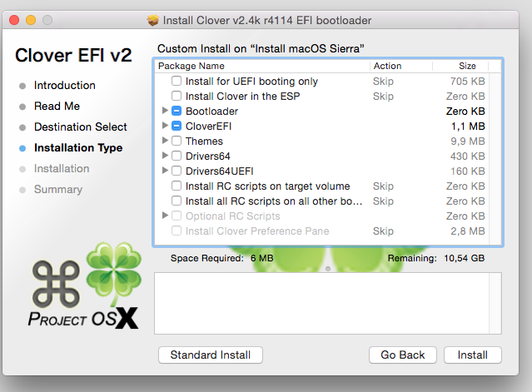
Task: Click the Go Back button
Action: [403, 355]
